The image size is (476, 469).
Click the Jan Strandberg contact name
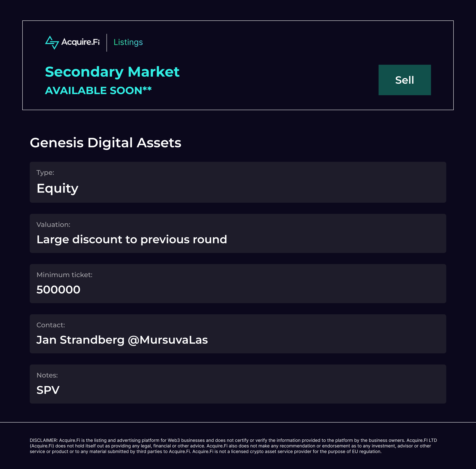click(x=81, y=340)
